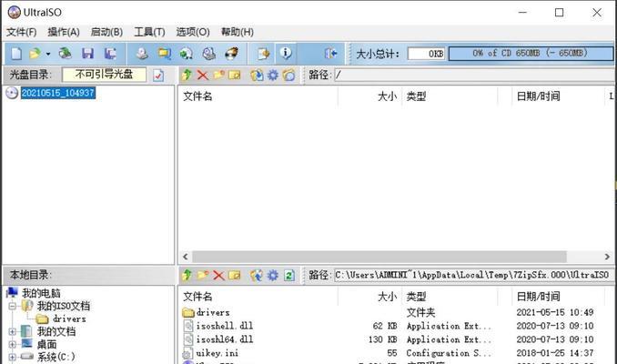Click the left arrow of the image pane horizontal scrollbar
The image size is (617, 364).
pos(186,257)
